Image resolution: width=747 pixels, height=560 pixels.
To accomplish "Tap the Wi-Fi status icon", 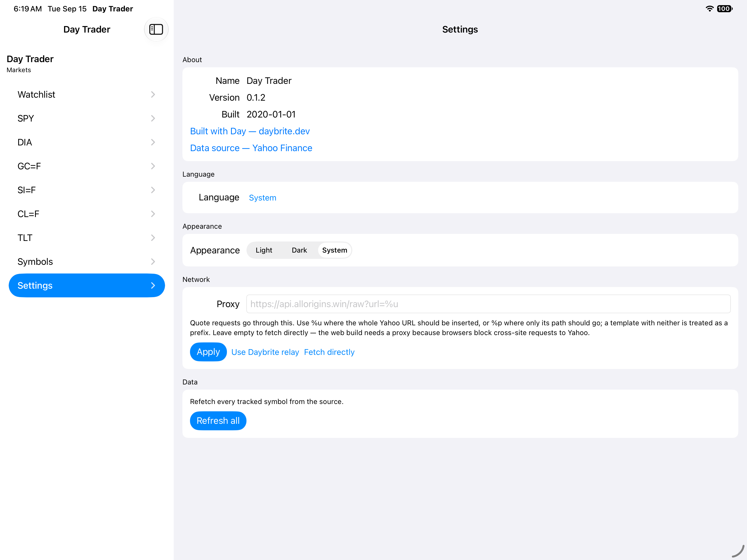I will 709,9.
